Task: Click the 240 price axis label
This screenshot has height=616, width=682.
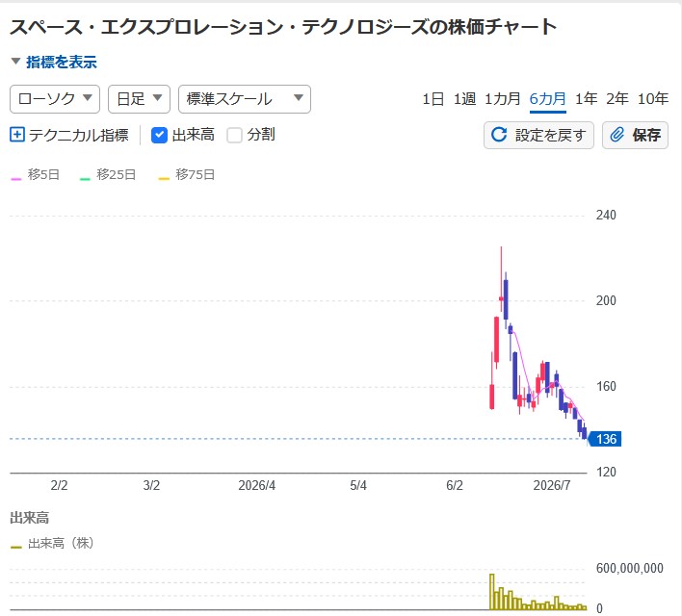Action: click(606, 216)
